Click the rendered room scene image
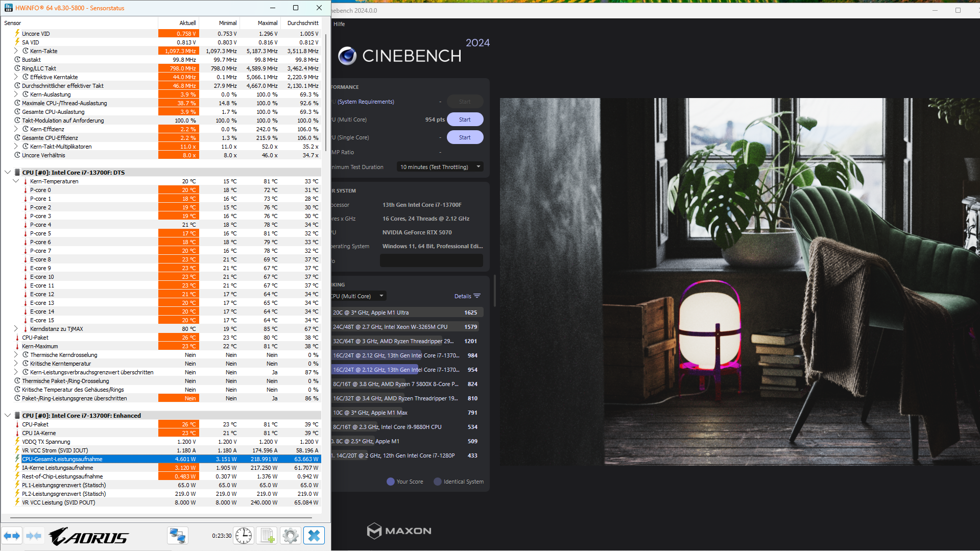This screenshot has height=551, width=980. [x=739, y=281]
